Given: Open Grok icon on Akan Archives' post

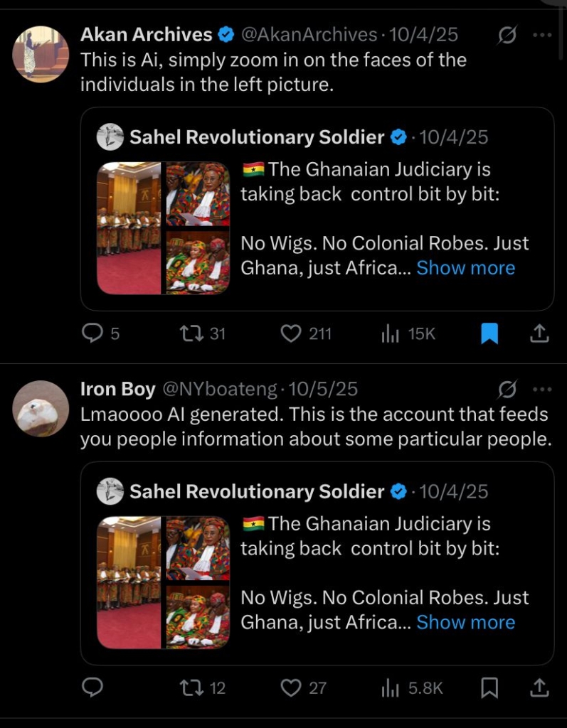Looking at the screenshot, I should pyautogui.click(x=507, y=35).
